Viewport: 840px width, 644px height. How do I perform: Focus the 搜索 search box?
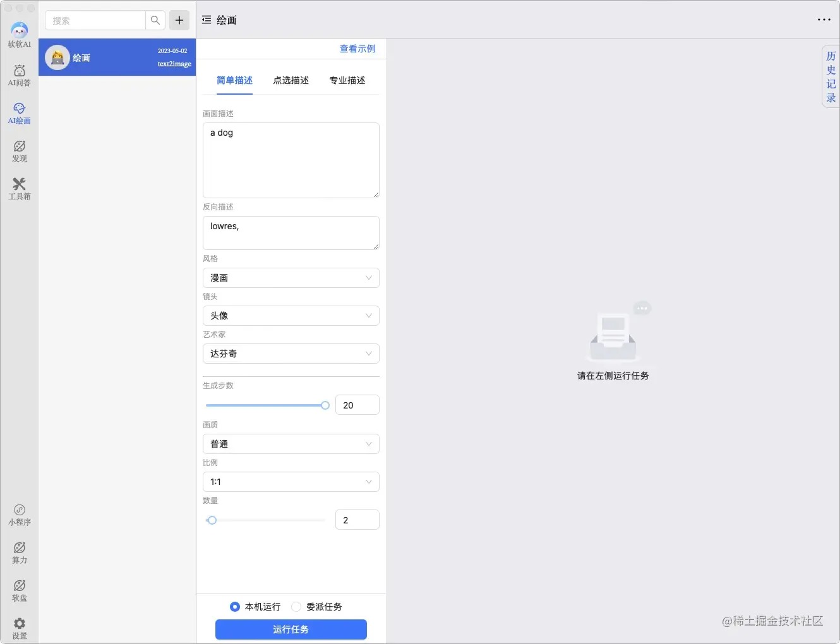click(95, 20)
